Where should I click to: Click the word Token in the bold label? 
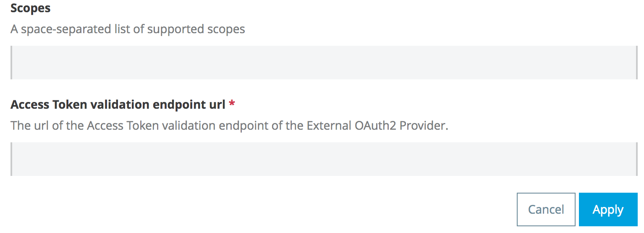68,105
